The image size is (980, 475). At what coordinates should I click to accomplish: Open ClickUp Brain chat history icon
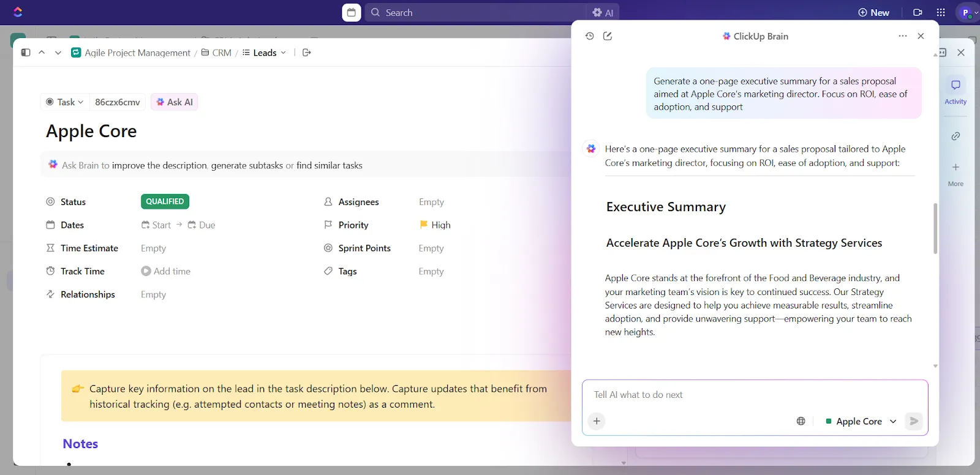coord(589,36)
